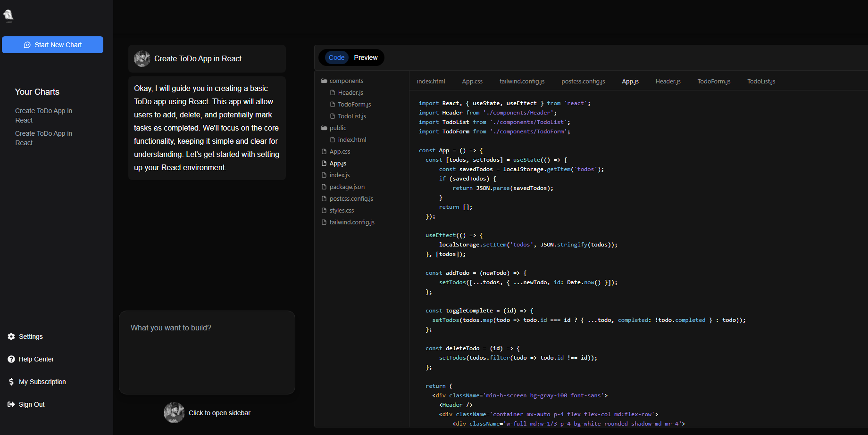This screenshot has width=868, height=435.
Task: Switch to Preview view toggle
Action: point(366,57)
